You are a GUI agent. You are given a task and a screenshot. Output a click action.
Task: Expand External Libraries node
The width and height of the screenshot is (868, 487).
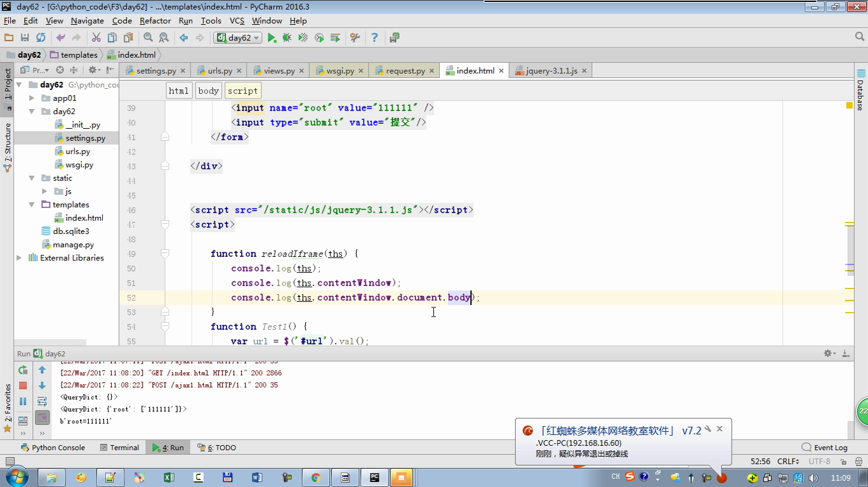point(19,258)
